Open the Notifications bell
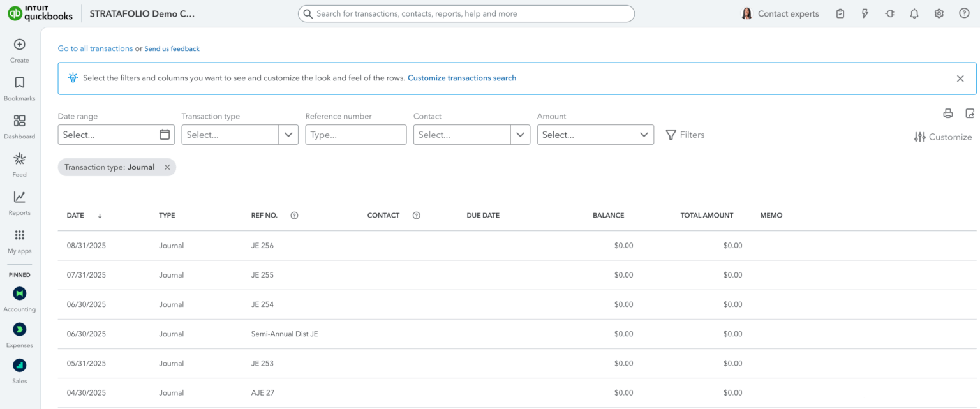 tap(914, 13)
